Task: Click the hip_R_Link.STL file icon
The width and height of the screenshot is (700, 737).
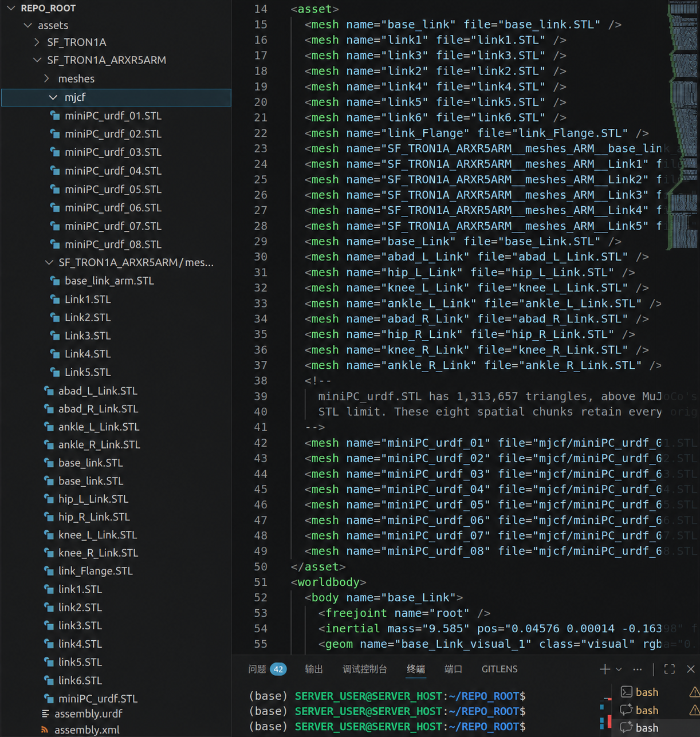Action: click(49, 517)
